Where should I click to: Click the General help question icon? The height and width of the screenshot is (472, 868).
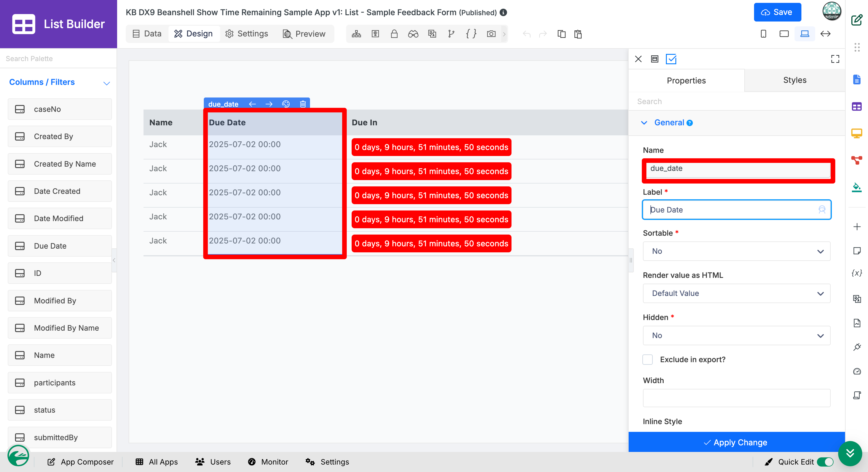[689, 123]
